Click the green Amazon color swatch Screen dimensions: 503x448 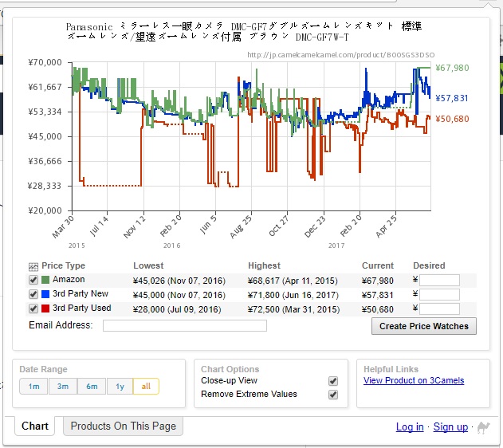45,280
